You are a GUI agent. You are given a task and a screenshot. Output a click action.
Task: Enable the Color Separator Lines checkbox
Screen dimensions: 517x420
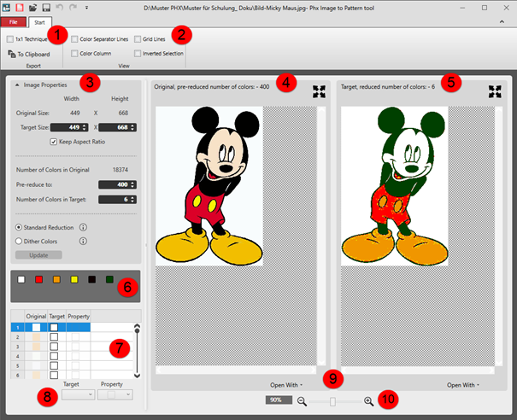(x=74, y=38)
